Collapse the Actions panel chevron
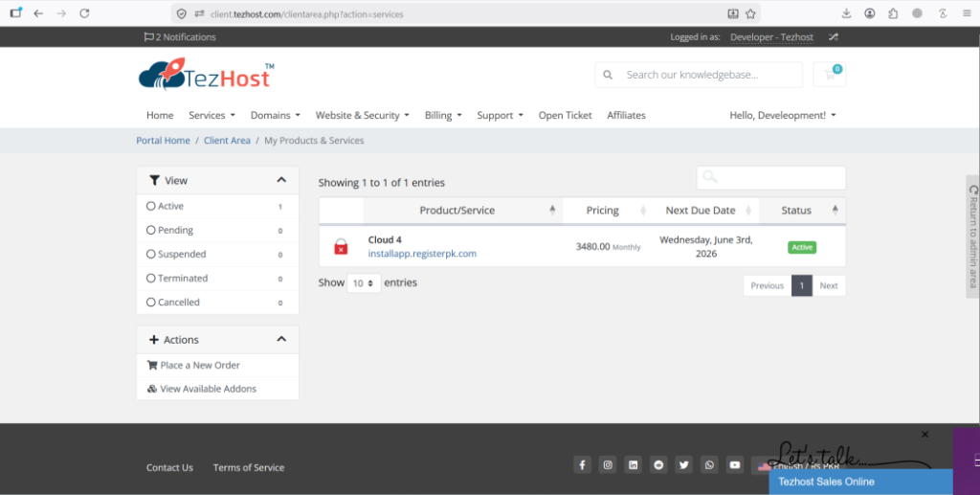 (x=281, y=339)
